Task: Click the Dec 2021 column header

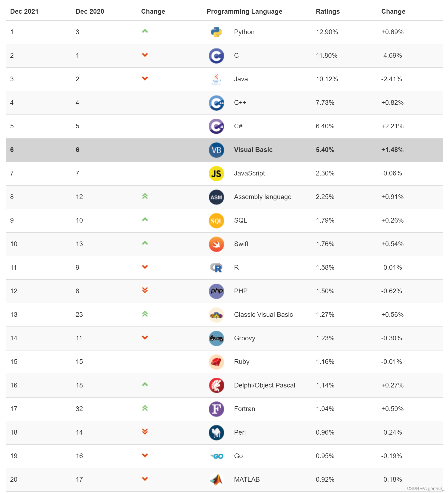Action: click(24, 12)
